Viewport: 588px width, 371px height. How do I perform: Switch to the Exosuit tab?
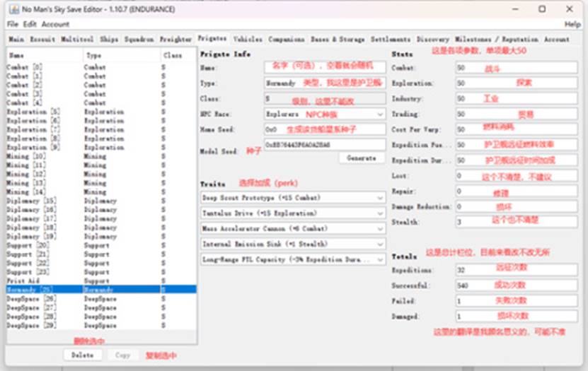[42, 40]
